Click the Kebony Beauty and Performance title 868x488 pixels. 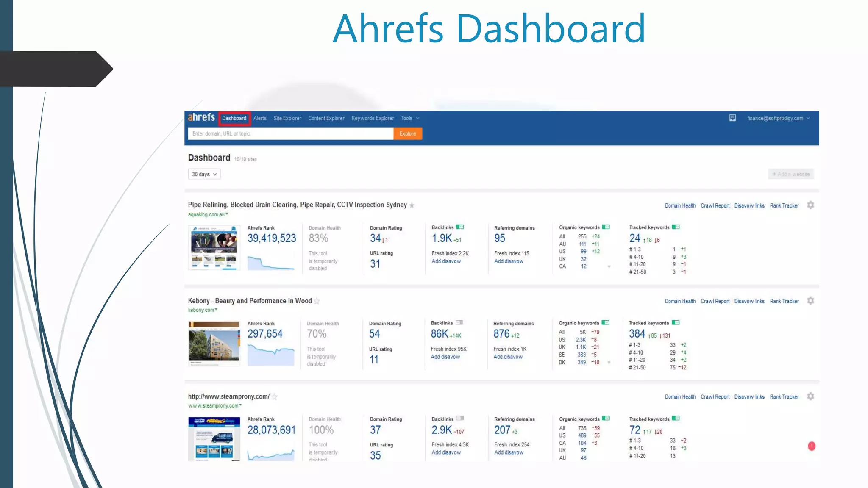coord(250,301)
